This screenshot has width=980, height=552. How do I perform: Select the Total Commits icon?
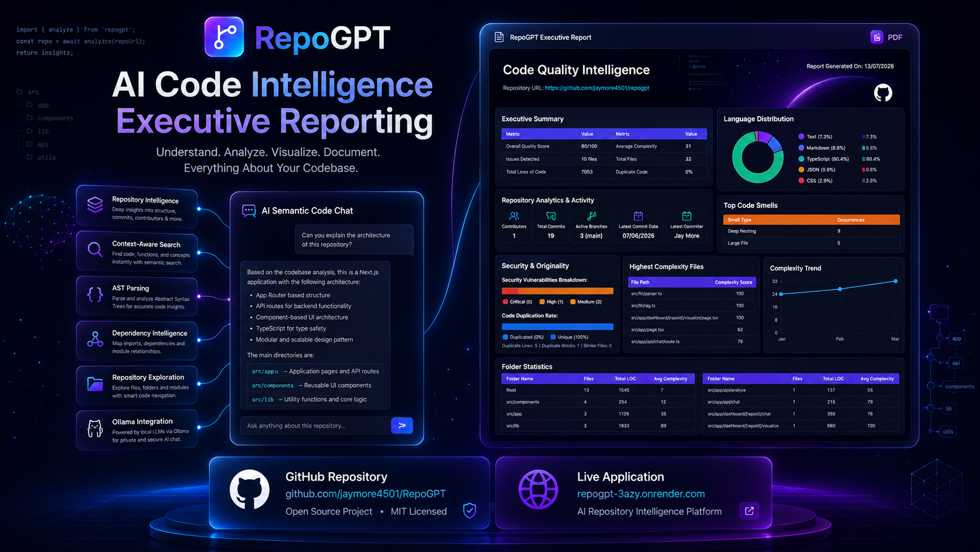point(551,216)
